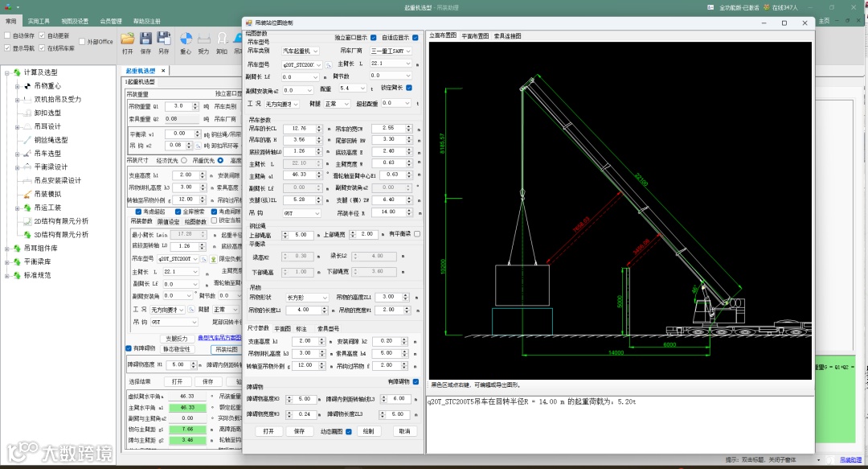868x469 pixels.
Task: Select the 卸扣 shackle tool icon
Action: point(222,39)
